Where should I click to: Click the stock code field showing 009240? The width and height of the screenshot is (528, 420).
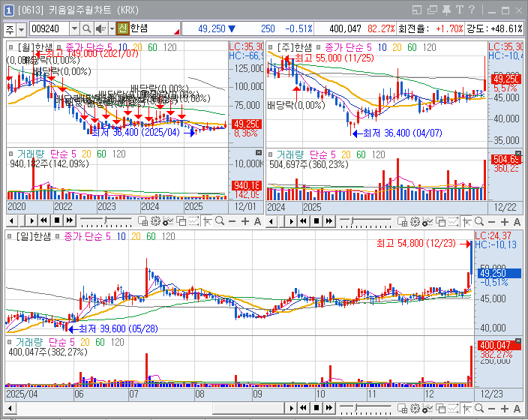pos(49,29)
